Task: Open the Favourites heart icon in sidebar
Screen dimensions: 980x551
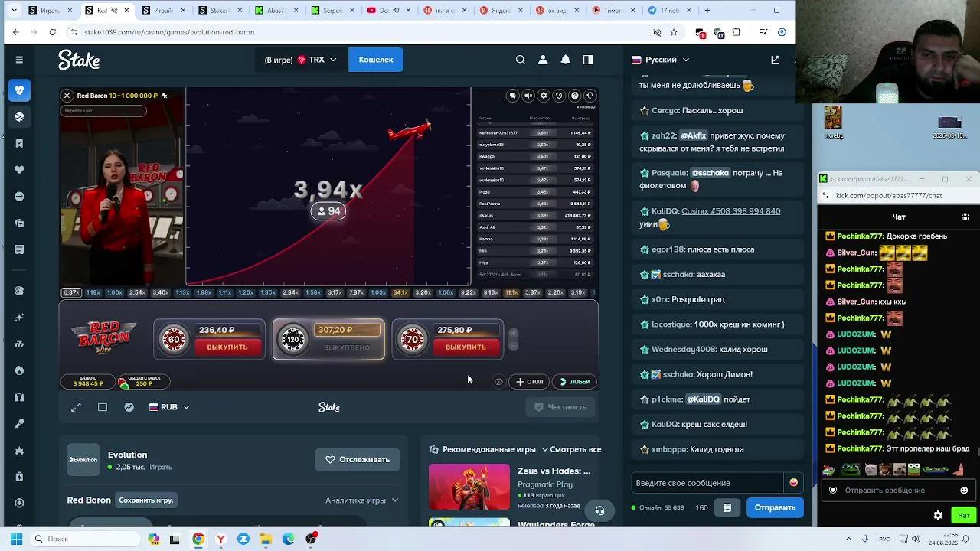Action: coord(19,170)
